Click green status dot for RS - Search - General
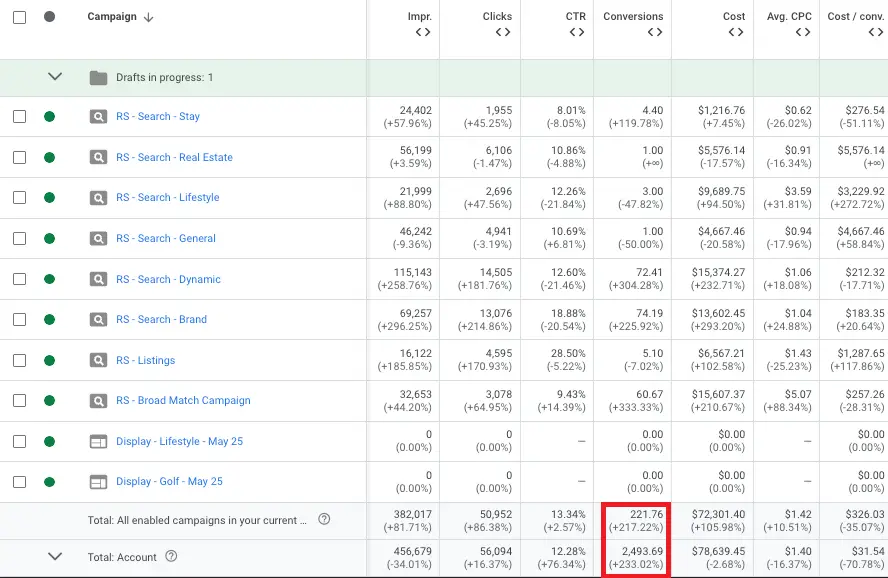888x578 pixels. pos(49,238)
